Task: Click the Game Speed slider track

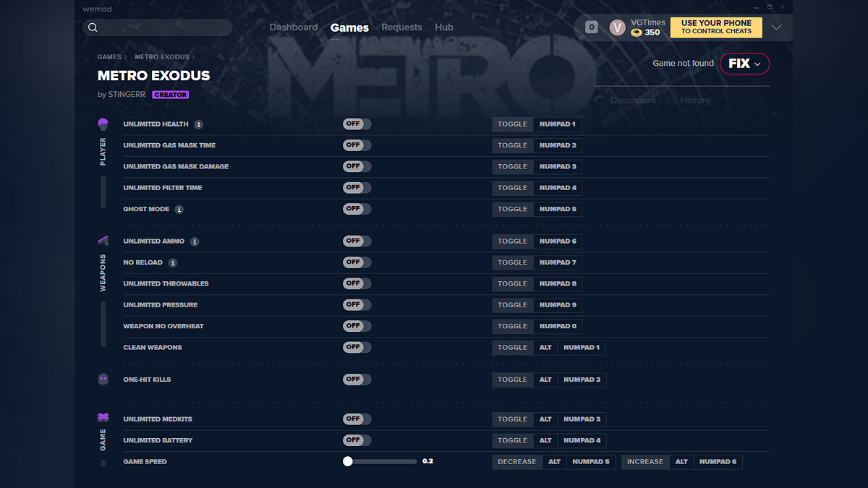Action: pos(380,461)
